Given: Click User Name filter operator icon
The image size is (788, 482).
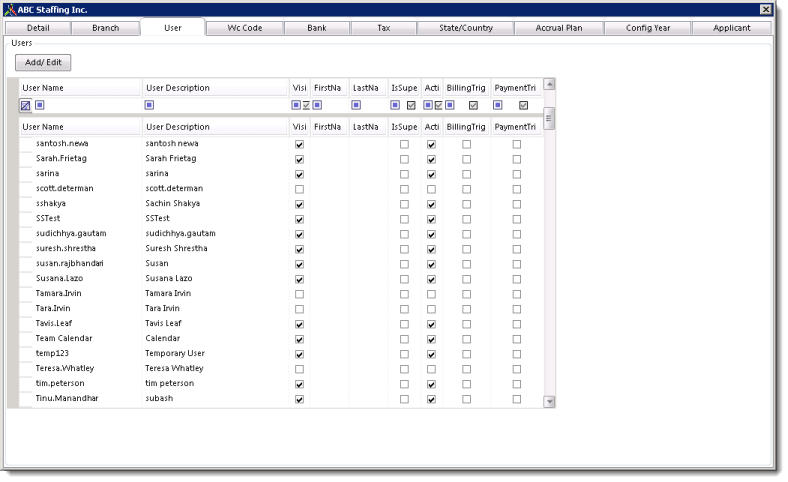Looking at the screenshot, I should click(x=40, y=105).
